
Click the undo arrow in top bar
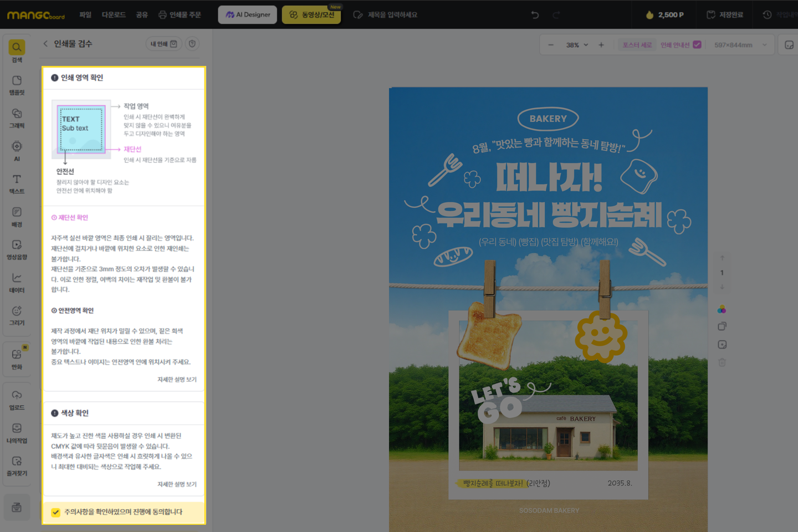coord(535,14)
